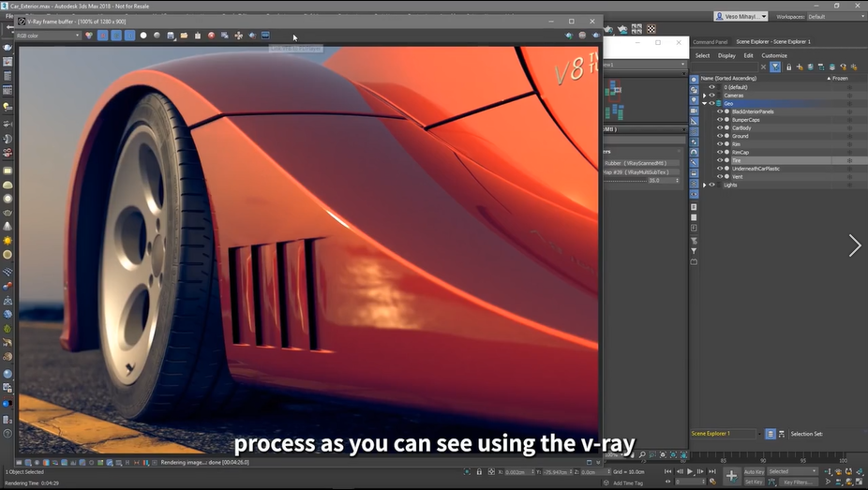Click the Play animation button
This screenshot has height=490, width=868.
[690, 472]
